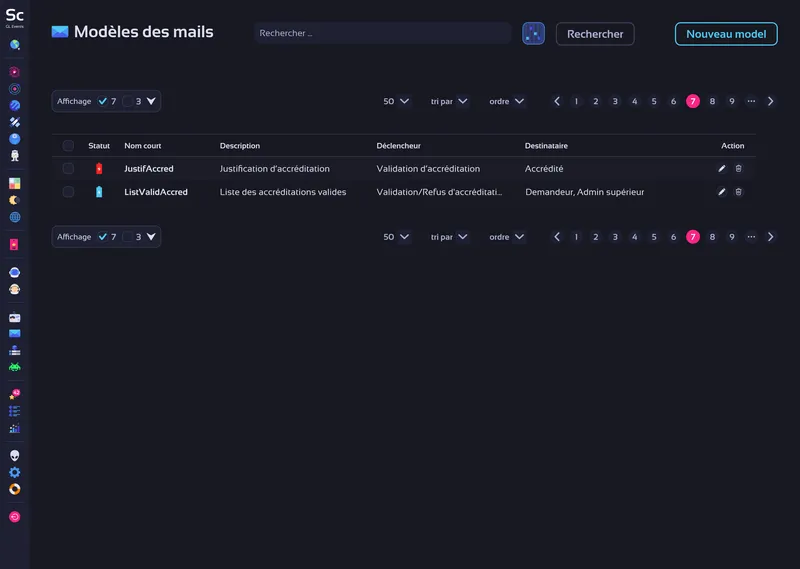Edit the JustifAccred mail template
Screen dimensions: 800x569
coord(722,169)
